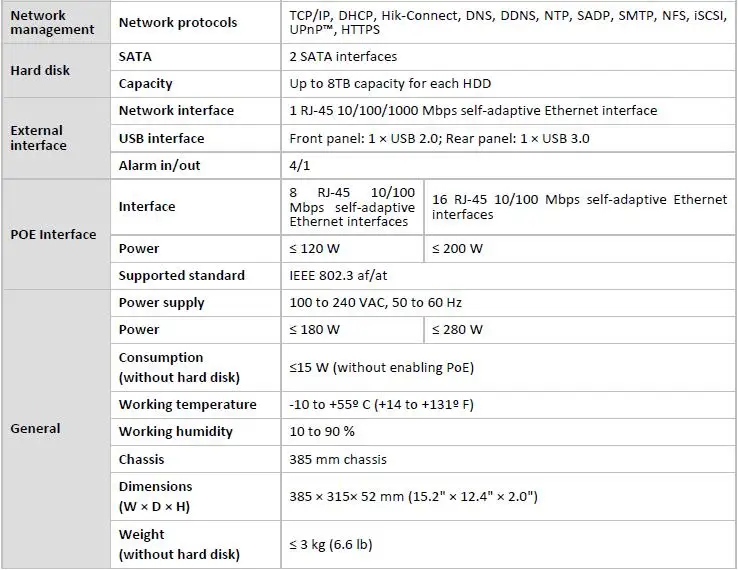Screen dimensions: 738x570
Task: Click the Alarm in/out value 4/1
Action: pos(300,166)
